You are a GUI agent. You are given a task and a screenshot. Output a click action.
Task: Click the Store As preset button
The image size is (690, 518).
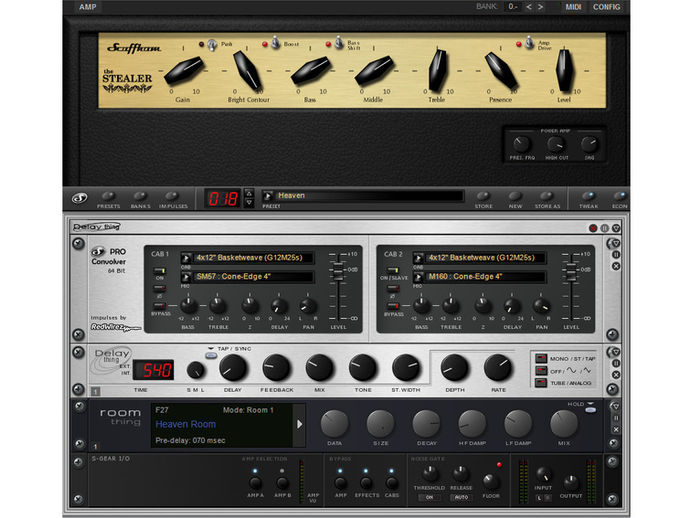[x=547, y=197]
